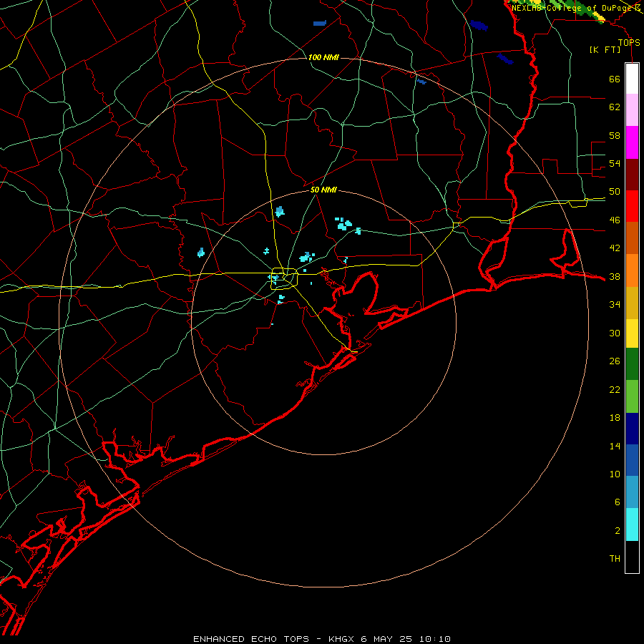Screen dimensions: 644x644
Task: Click the TOPS legend heading
Action: (x=629, y=42)
